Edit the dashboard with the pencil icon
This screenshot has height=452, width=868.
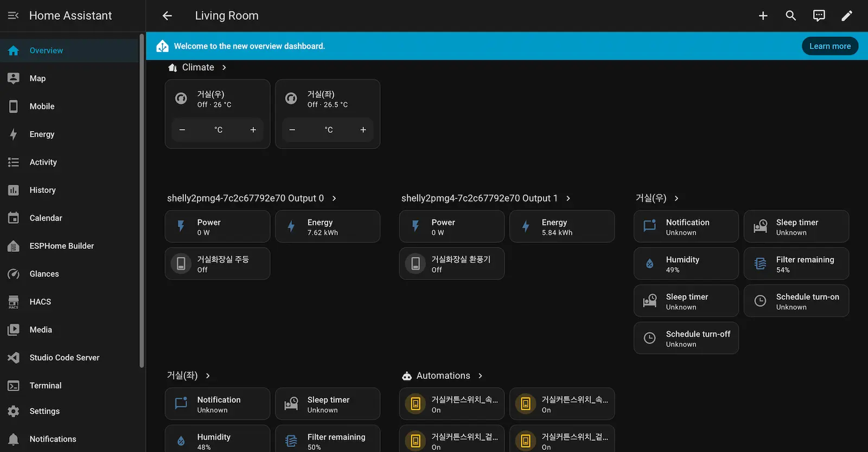click(x=847, y=16)
